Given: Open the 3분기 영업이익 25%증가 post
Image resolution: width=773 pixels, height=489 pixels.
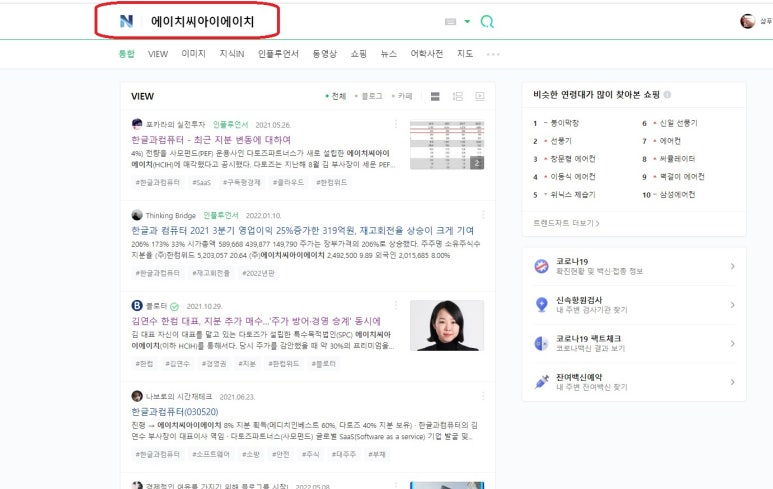Looking at the screenshot, I should coord(303,230).
